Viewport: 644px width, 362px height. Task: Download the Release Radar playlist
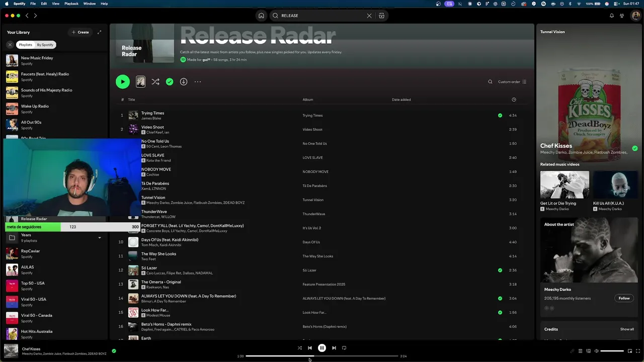coord(184,81)
